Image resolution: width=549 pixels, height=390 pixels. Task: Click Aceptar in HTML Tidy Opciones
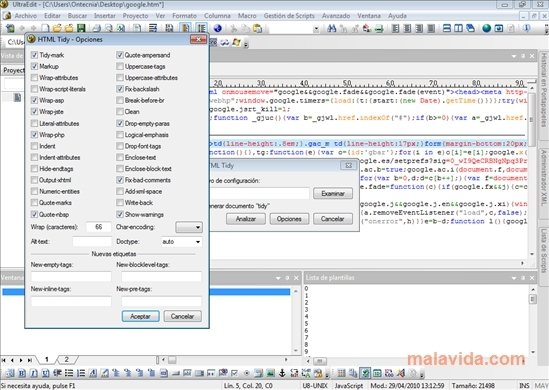[x=140, y=316]
